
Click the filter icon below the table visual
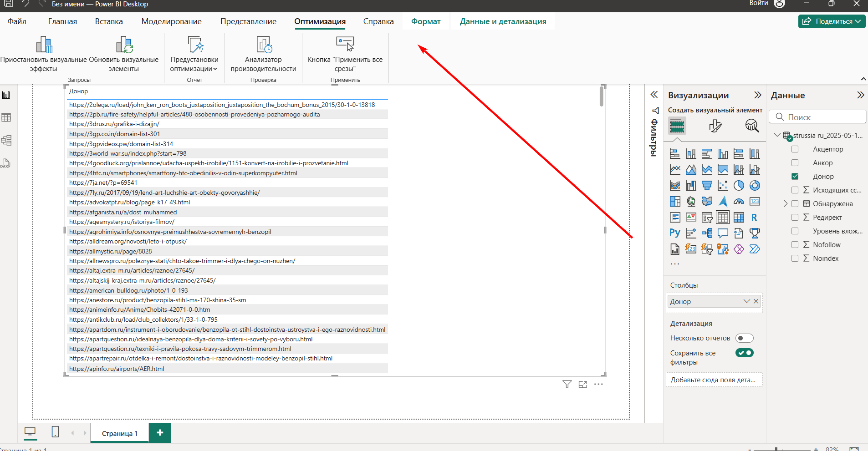coord(567,385)
